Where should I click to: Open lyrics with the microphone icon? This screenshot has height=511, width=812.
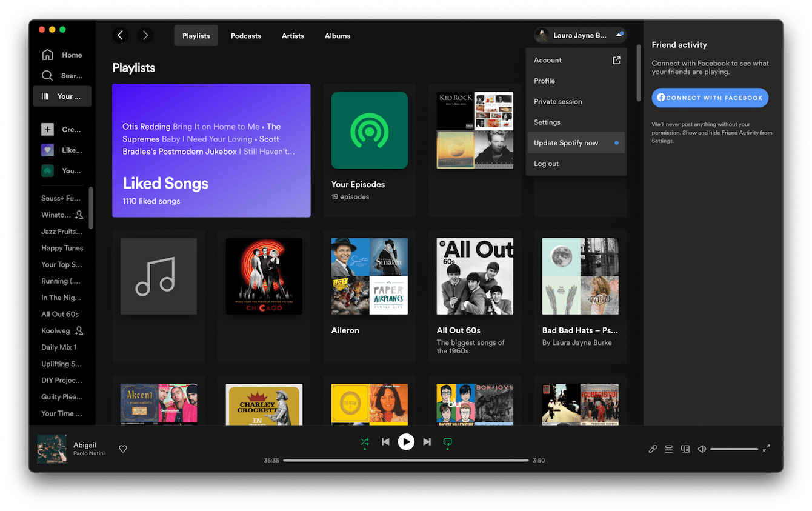pos(653,449)
